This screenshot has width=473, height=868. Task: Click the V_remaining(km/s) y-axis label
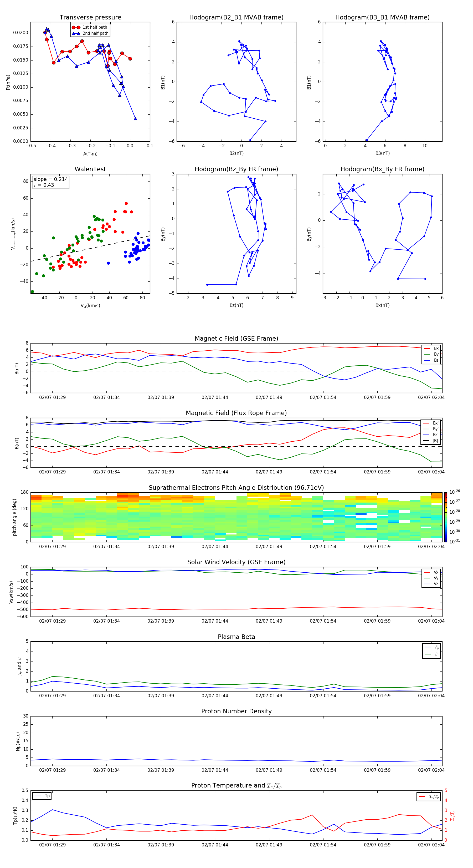point(13,234)
